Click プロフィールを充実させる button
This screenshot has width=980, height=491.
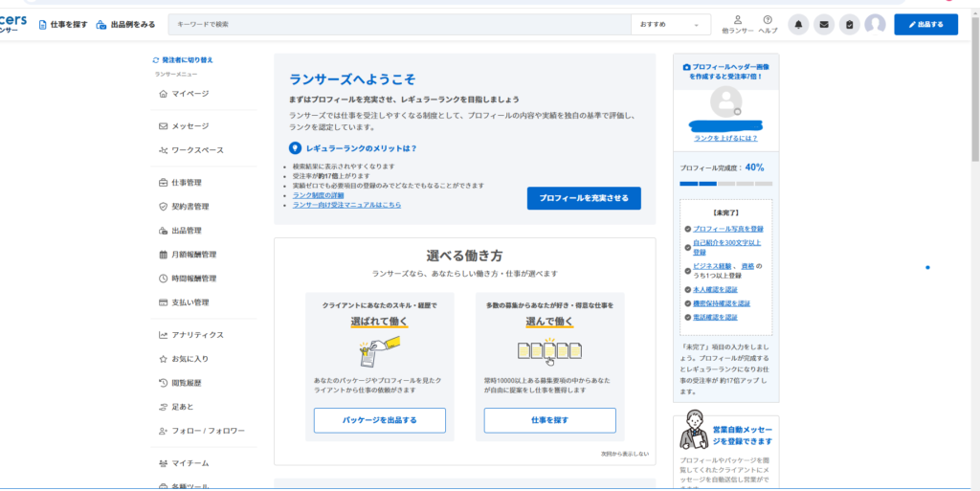pos(584,198)
